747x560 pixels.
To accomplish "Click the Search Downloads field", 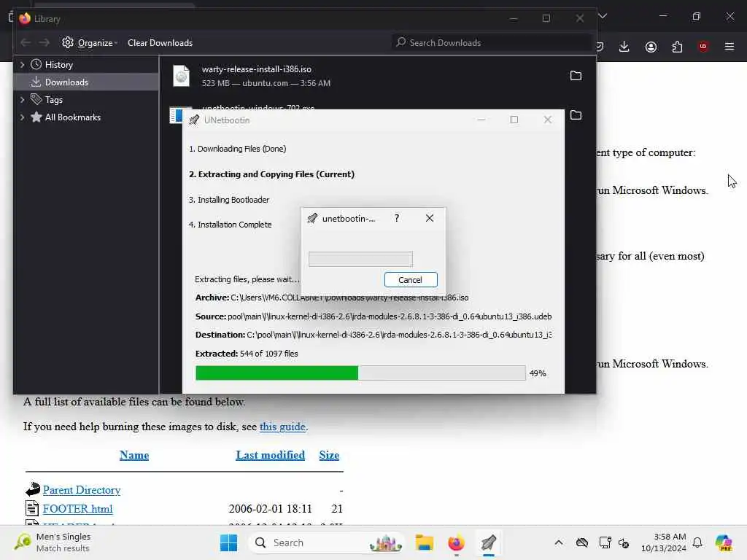I will (491, 42).
